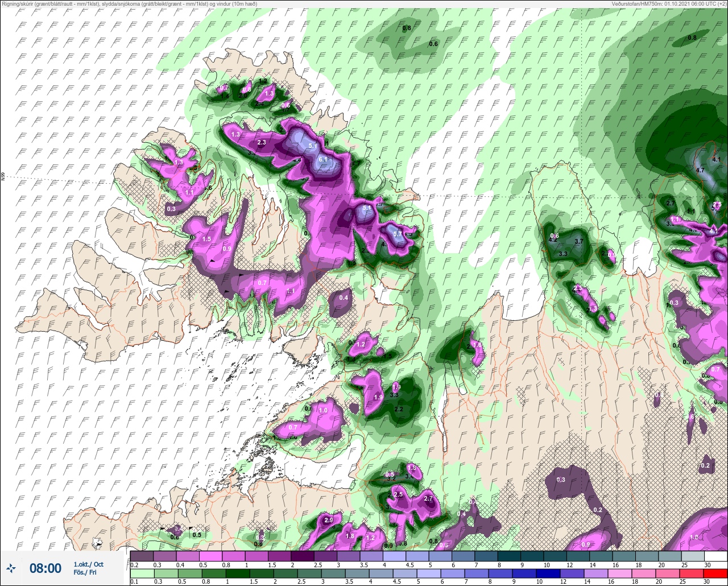Click the 6.1 precipitation value on the map
Screen dimensions: 728x586
(x=323, y=160)
